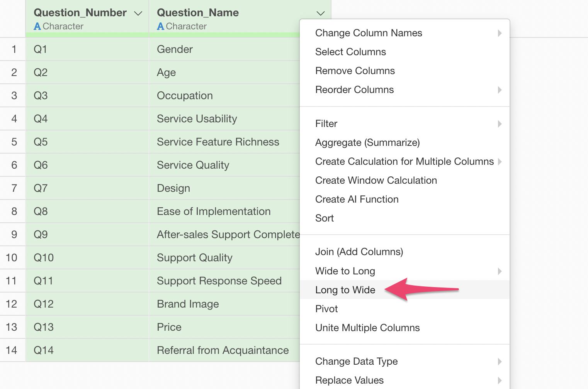Image resolution: width=588 pixels, height=389 pixels.
Task: Open Aggregate (Summarize) option
Action: 367,143
